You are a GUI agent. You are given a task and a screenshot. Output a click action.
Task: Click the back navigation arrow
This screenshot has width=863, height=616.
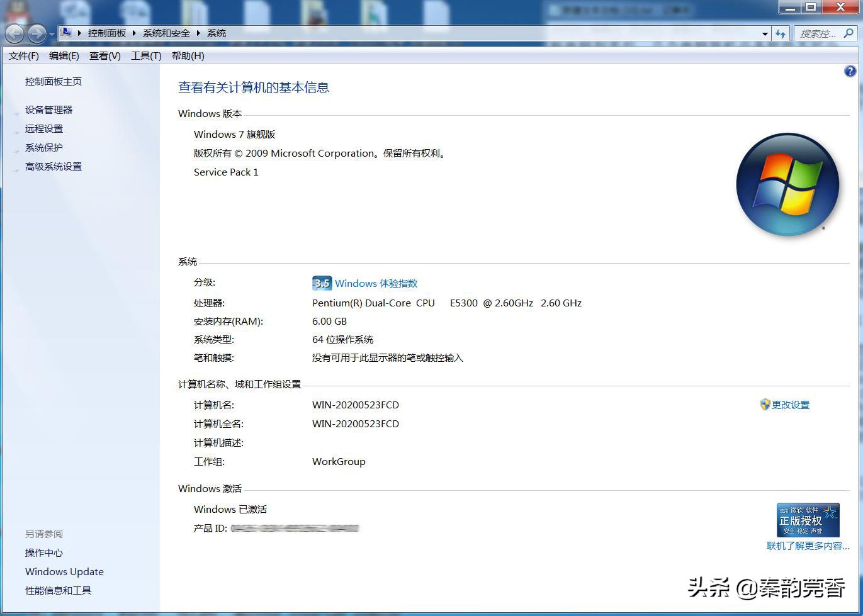pyautogui.click(x=14, y=33)
